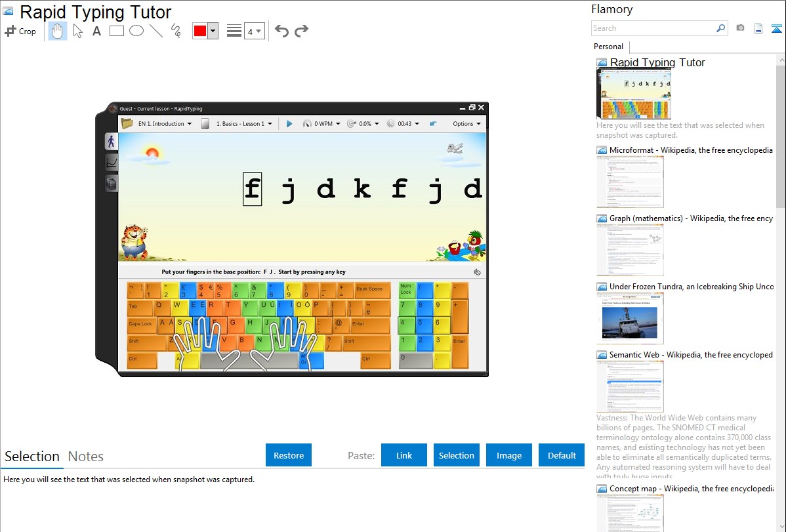
Task: Activate the hand pan tool
Action: pos(58,31)
